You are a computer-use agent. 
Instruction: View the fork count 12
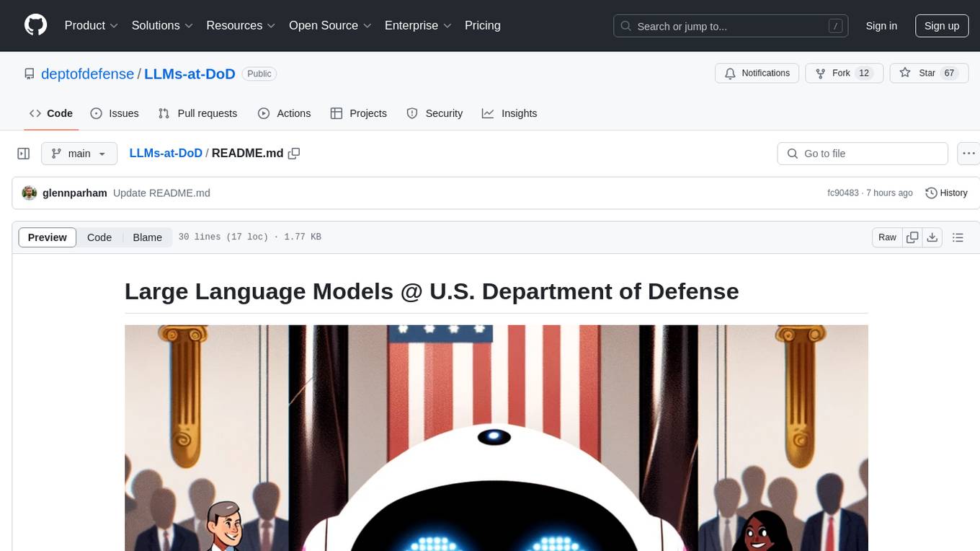click(x=865, y=74)
